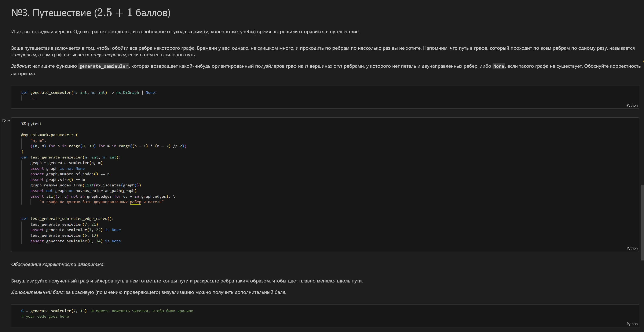Click the italic word 'полуэйлеровым' in the description
This screenshot has width=644, height=332.
coord(108,55)
